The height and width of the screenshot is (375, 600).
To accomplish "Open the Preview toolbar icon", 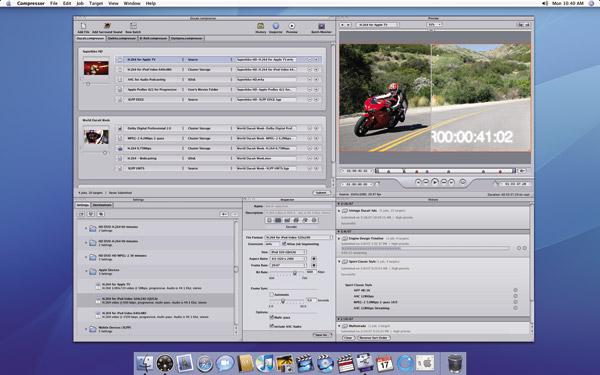I will coord(292,26).
